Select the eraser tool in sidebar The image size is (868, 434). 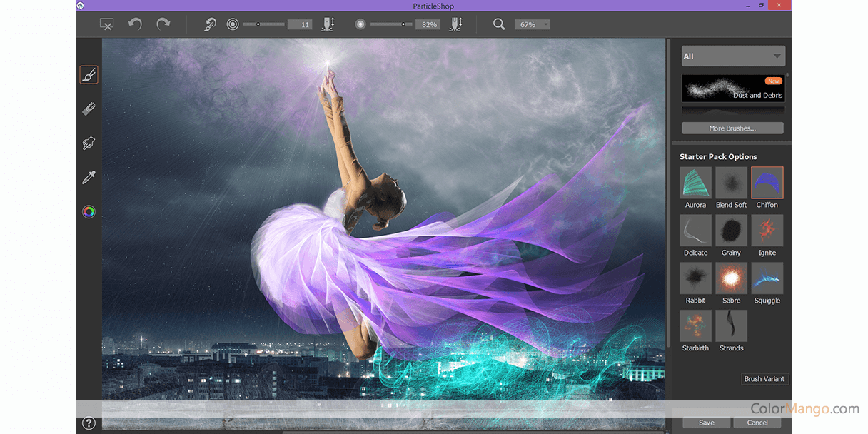click(x=89, y=108)
